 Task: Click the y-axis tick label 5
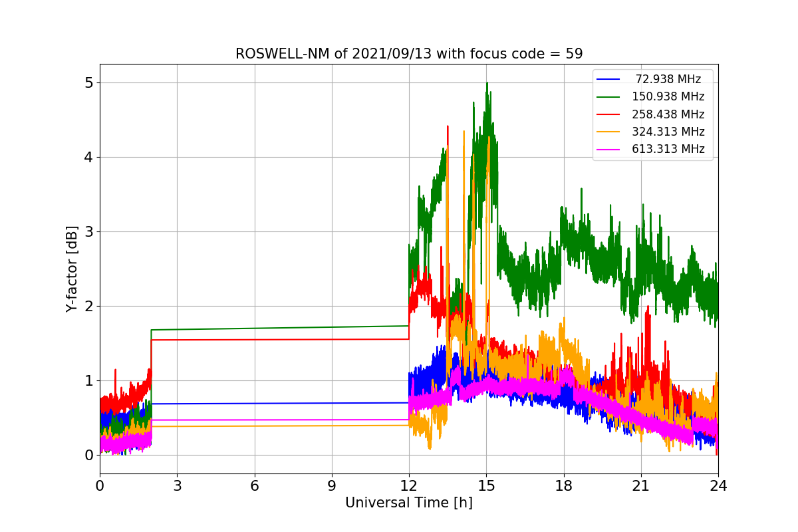point(88,82)
